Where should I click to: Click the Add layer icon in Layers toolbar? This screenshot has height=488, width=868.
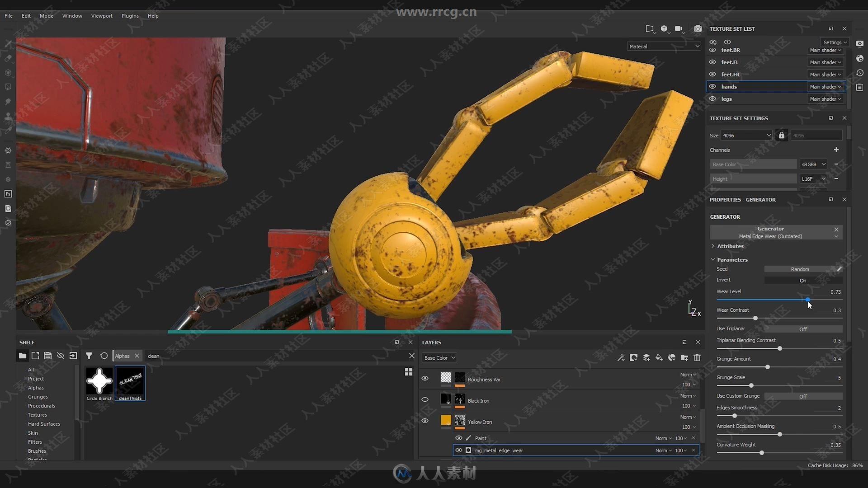pyautogui.click(x=646, y=357)
